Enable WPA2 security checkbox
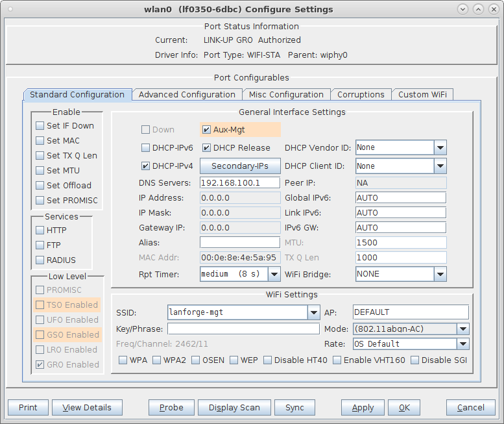 click(x=156, y=360)
